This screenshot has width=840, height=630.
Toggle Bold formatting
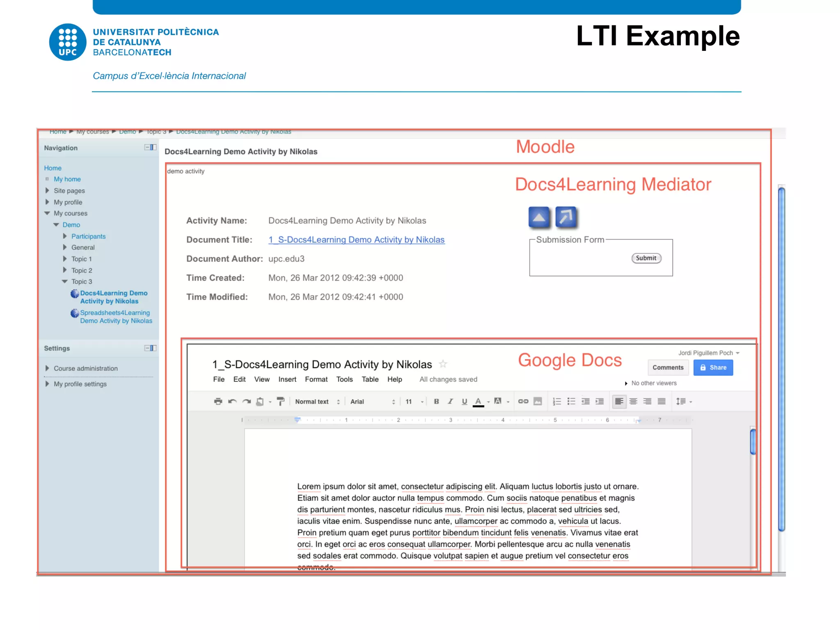point(436,402)
